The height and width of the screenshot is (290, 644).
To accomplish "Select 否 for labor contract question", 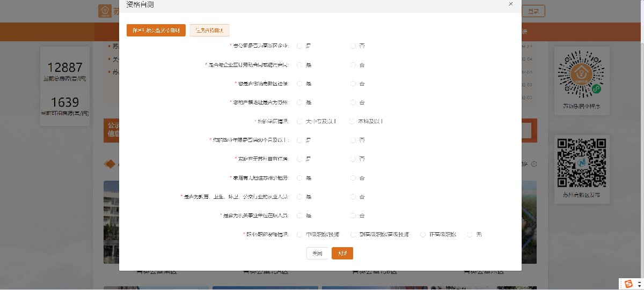I will (353, 65).
